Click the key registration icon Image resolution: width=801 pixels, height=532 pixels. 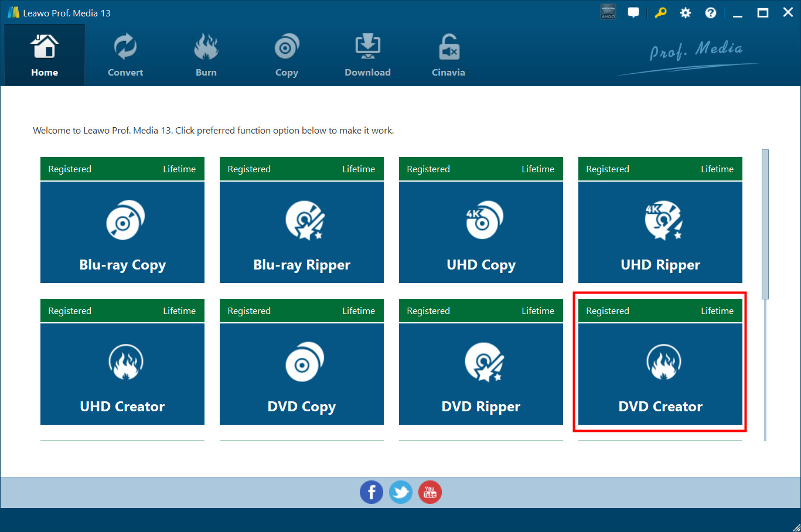660,13
